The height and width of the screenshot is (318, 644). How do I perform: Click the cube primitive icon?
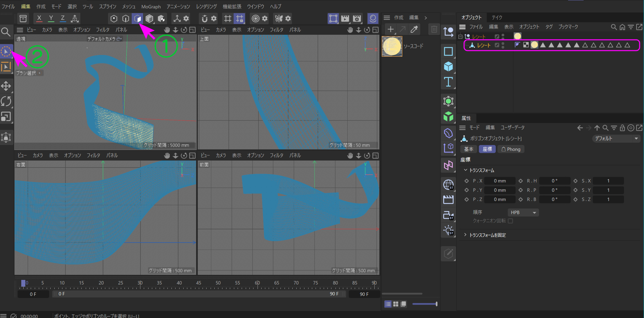pyautogui.click(x=448, y=66)
